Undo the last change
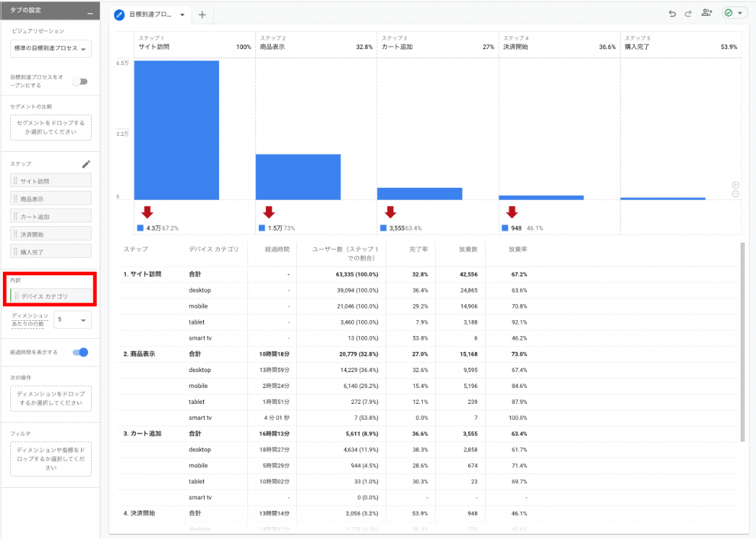The image size is (756, 539). click(672, 14)
